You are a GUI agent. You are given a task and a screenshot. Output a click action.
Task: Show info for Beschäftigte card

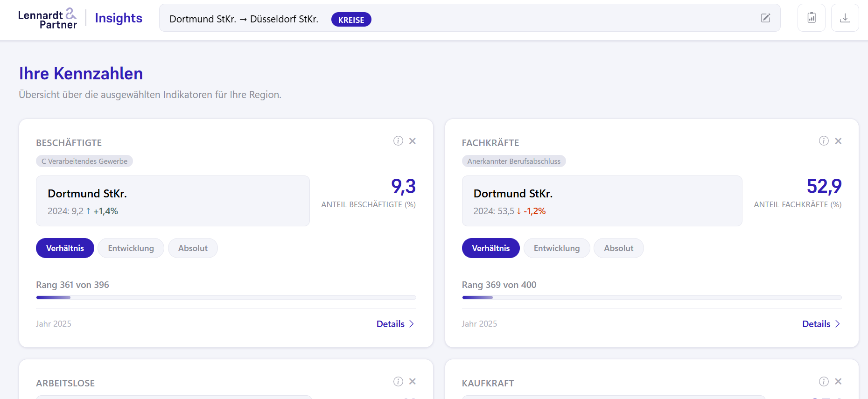(x=398, y=141)
